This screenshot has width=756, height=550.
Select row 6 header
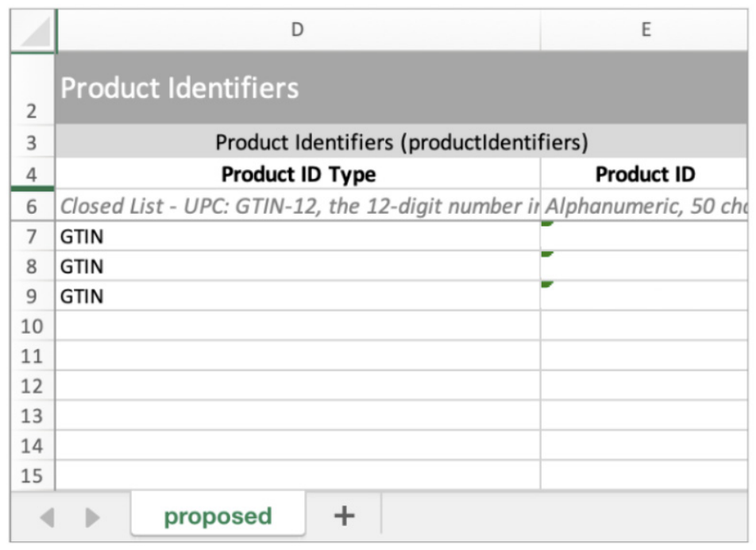pyautogui.click(x=33, y=206)
